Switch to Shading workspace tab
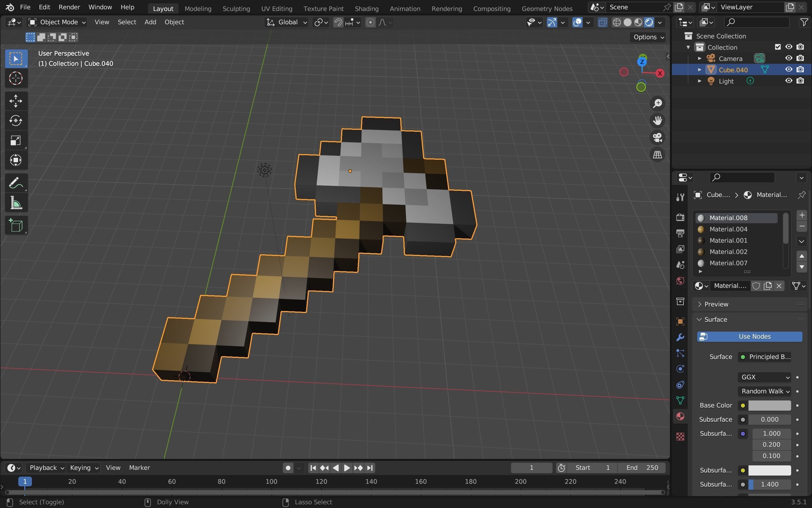Viewport: 812px width, 508px height. coord(367,8)
